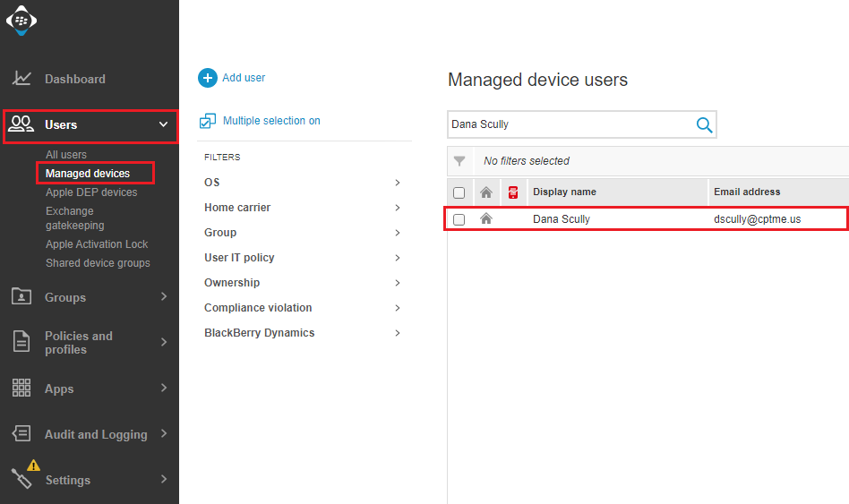Click the Multiple selection checkbox icon
The image size is (849, 504).
pyautogui.click(x=208, y=121)
